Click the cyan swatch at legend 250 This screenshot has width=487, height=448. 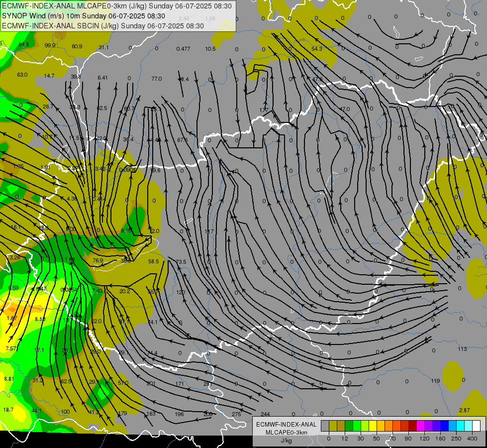pos(460,426)
